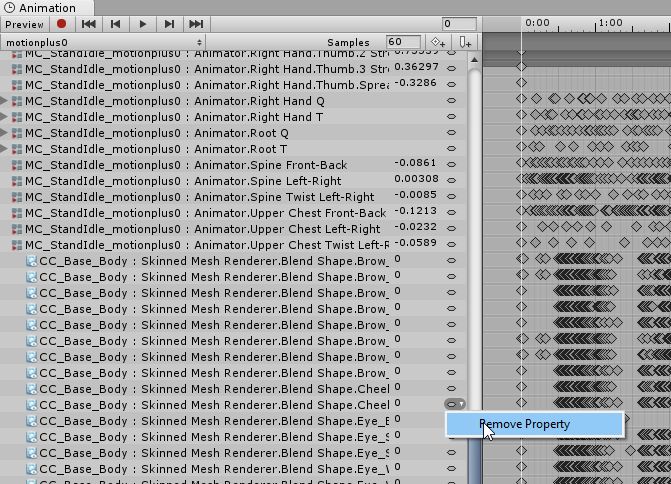671x484 pixels.
Task: Click the Samples value field
Action: pos(403,42)
